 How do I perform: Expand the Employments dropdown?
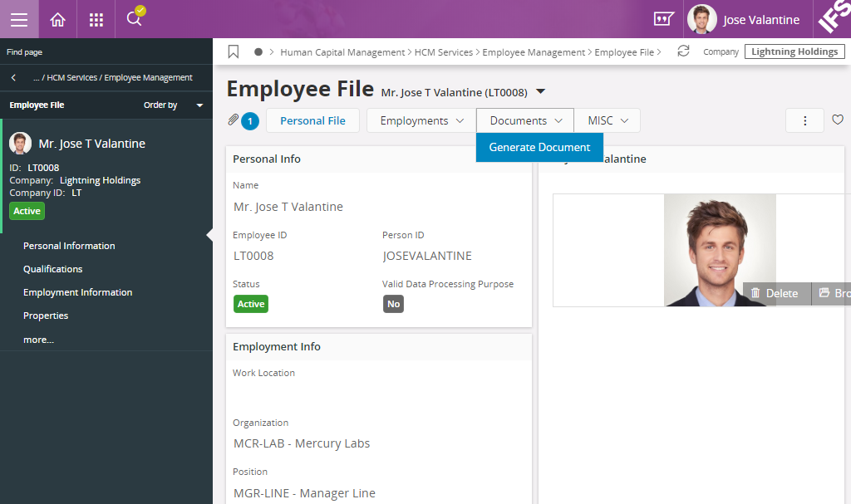421,120
